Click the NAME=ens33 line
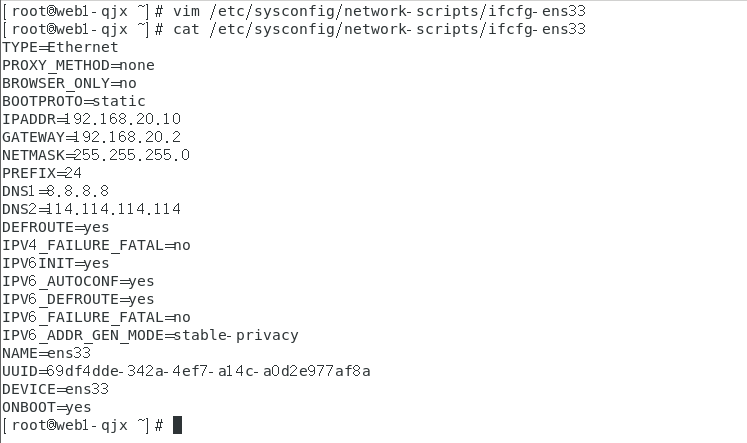 tap(46, 353)
